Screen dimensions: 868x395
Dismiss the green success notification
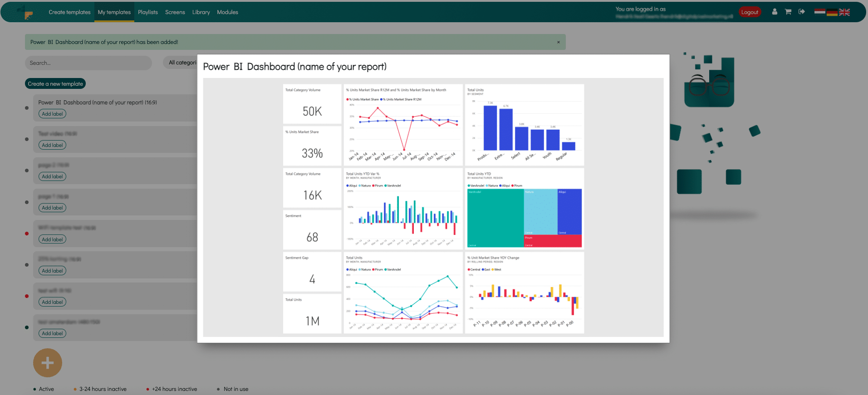point(559,42)
